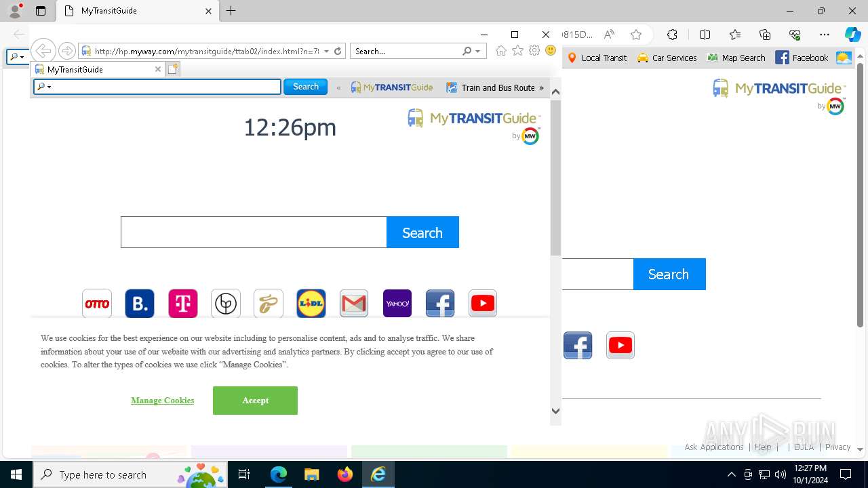868x488 pixels.
Task: Open Edge split screen
Action: [705, 35]
